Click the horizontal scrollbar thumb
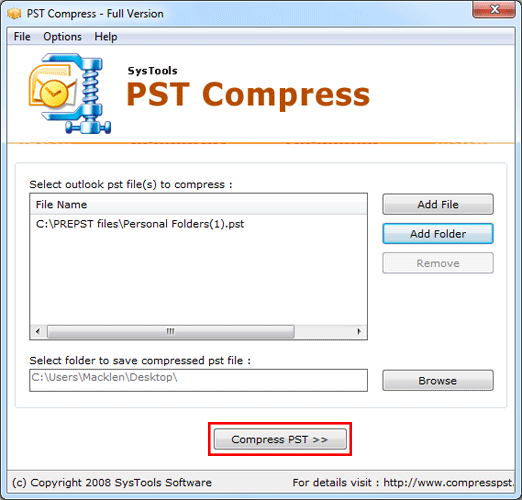This screenshot has width=522, height=500. click(171, 331)
